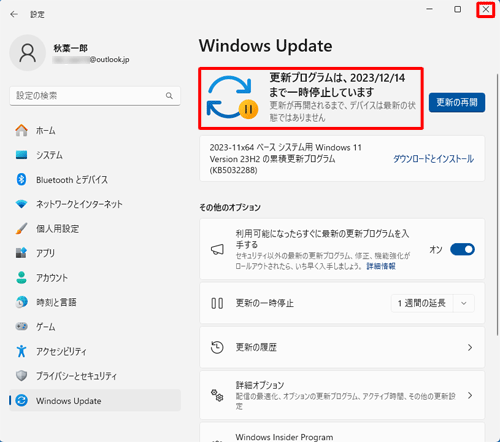
Task: Maximize the Settings window
Action: (x=458, y=9)
